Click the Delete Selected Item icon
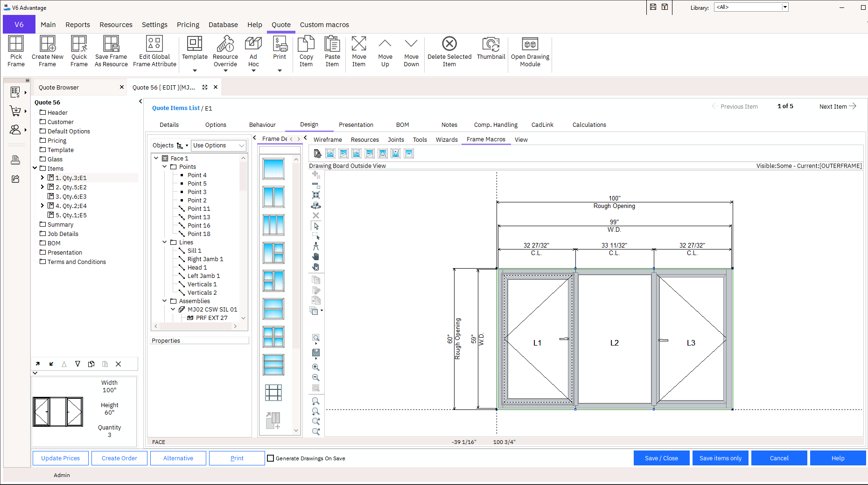This screenshot has height=485, width=868. [x=448, y=50]
